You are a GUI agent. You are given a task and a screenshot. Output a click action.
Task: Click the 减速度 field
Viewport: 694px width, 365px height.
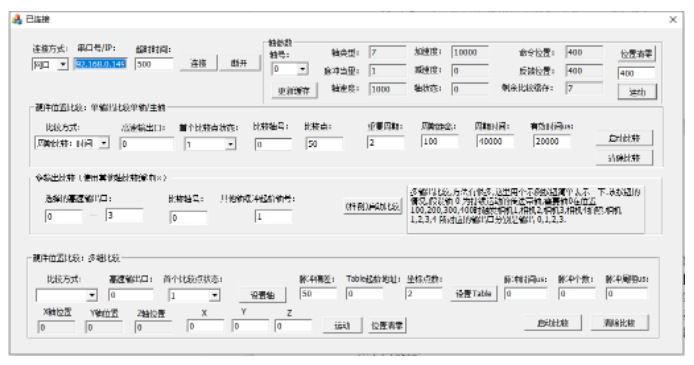[470, 71]
